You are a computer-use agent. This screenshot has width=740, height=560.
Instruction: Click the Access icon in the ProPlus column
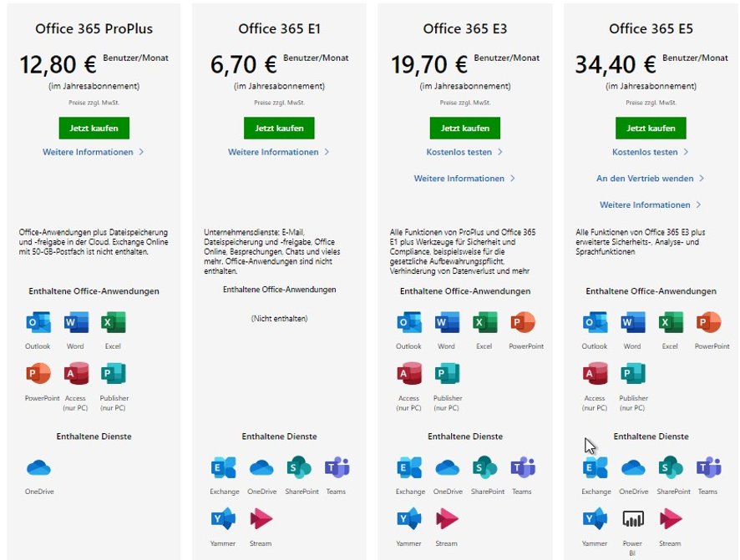coord(76,373)
